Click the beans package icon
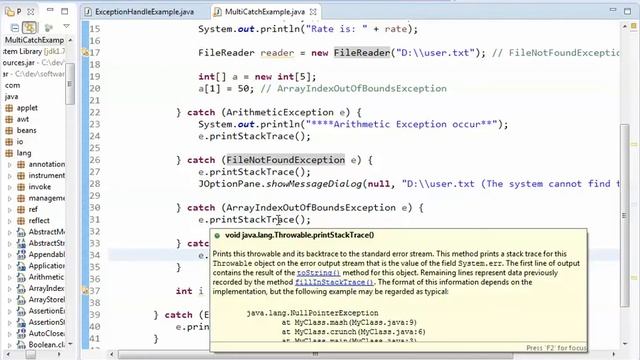 pos(9,131)
